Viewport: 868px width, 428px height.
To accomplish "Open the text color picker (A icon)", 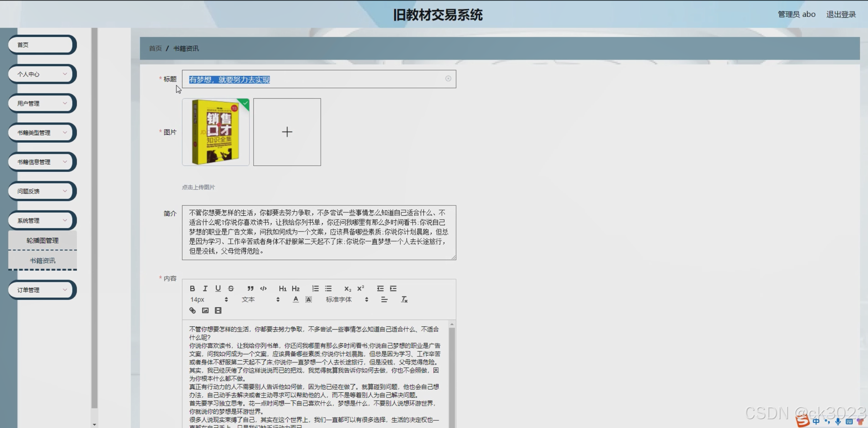I will pyautogui.click(x=295, y=299).
